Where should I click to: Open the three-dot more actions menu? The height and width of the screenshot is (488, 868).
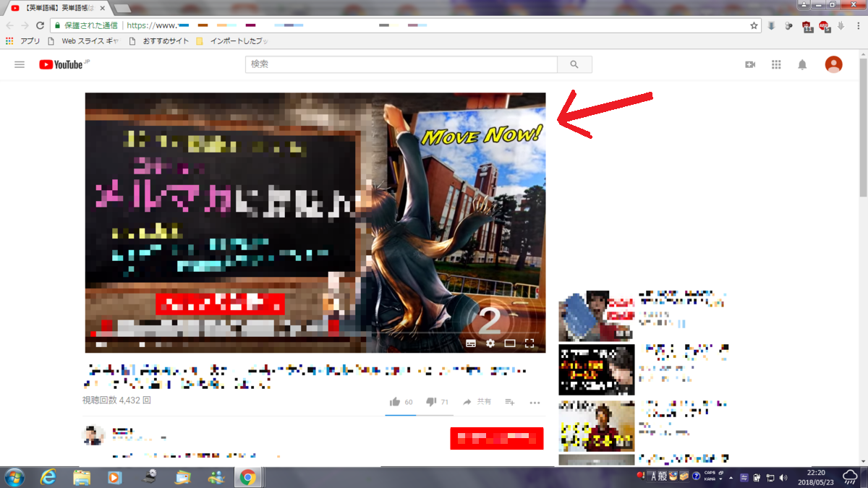point(535,402)
